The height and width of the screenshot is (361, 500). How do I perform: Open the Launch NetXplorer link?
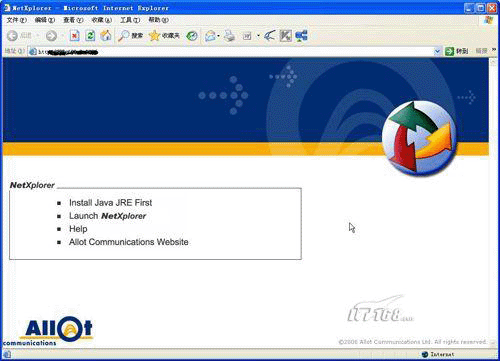pos(107,216)
